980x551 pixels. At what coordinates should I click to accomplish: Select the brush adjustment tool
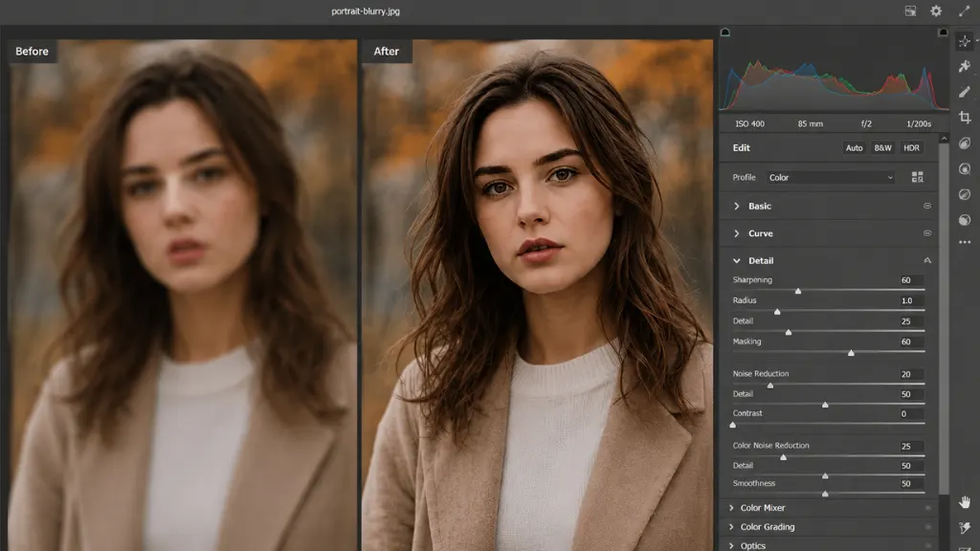[x=965, y=92]
